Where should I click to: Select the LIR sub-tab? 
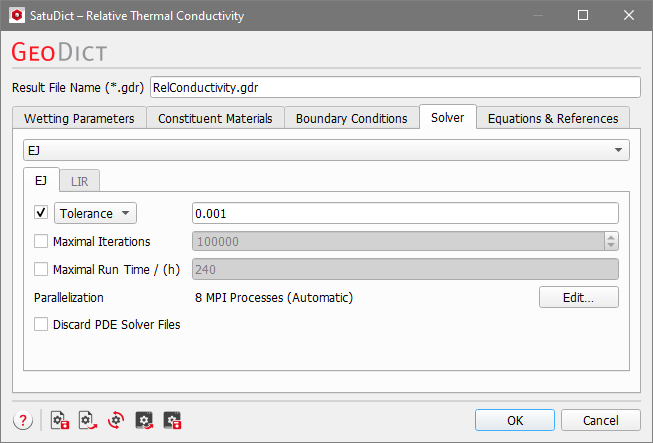[x=80, y=182]
